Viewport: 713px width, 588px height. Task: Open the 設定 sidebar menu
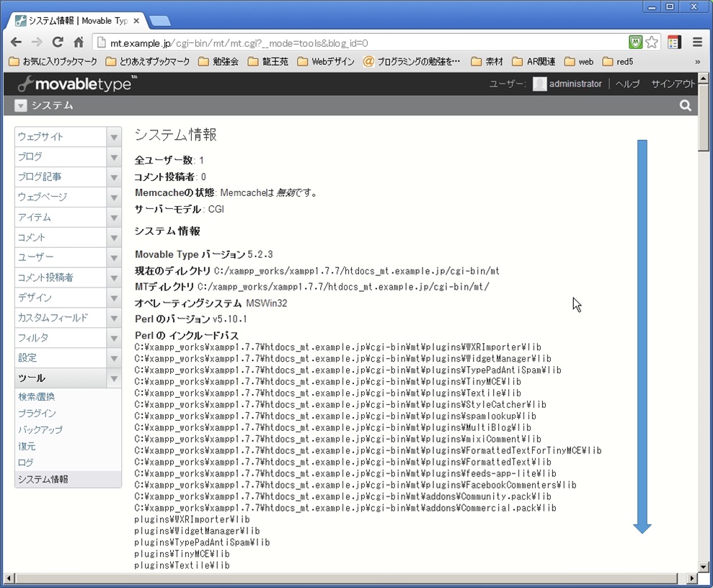click(x=61, y=357)
